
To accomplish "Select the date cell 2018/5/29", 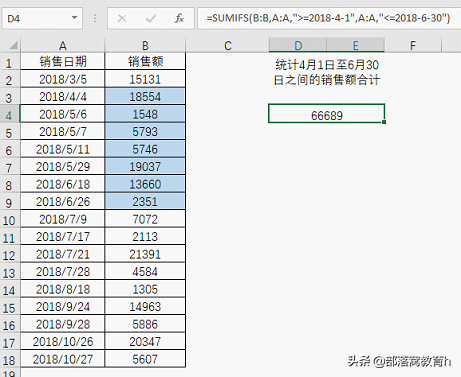I will click(x=63, y=167).
